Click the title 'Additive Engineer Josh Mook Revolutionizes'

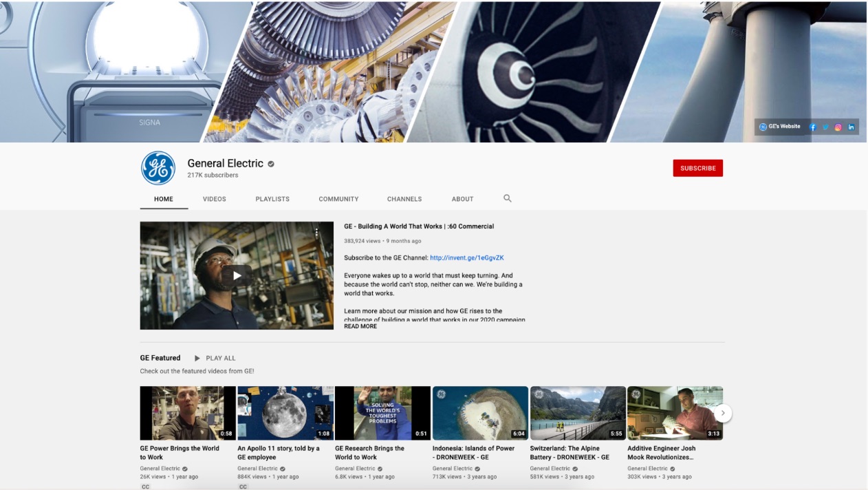point(662,453)
